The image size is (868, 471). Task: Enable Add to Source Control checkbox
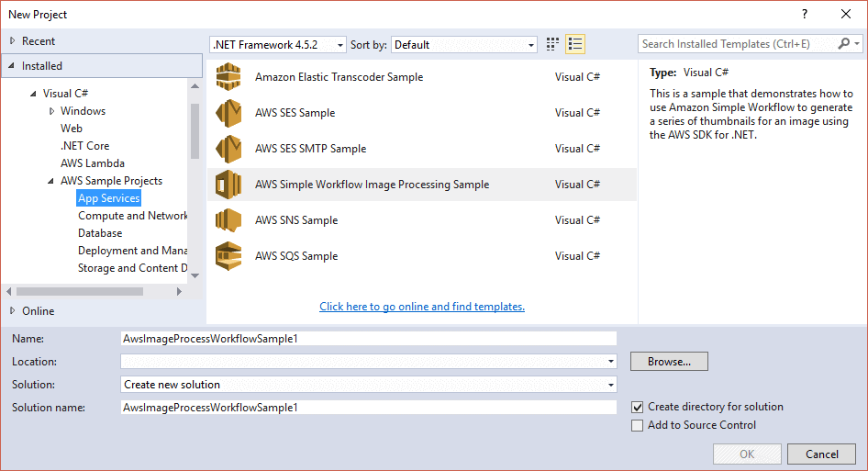point(637,426)
